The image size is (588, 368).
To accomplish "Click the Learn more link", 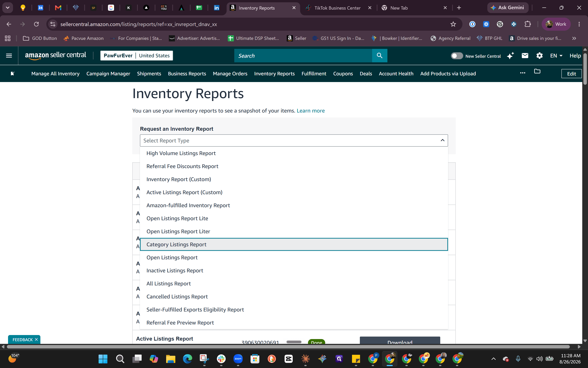I will point(310,111).
